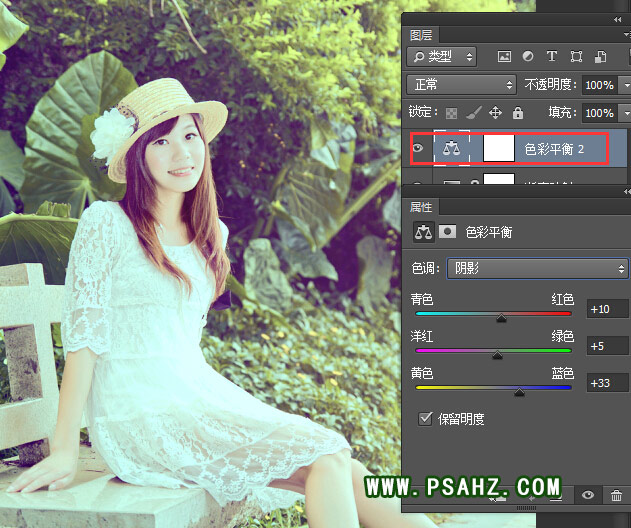Filter layers by pixel image type
Viewport: 631px width, 528px height.
click(504, 57)
